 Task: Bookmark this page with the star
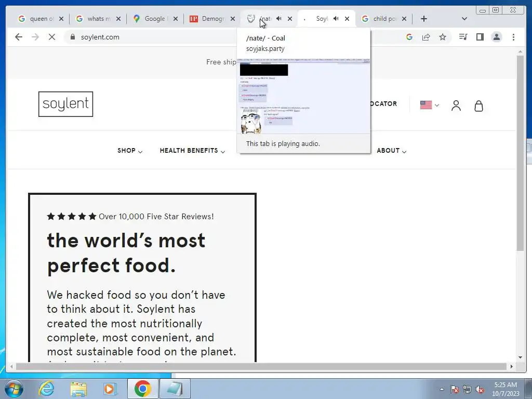443,37
